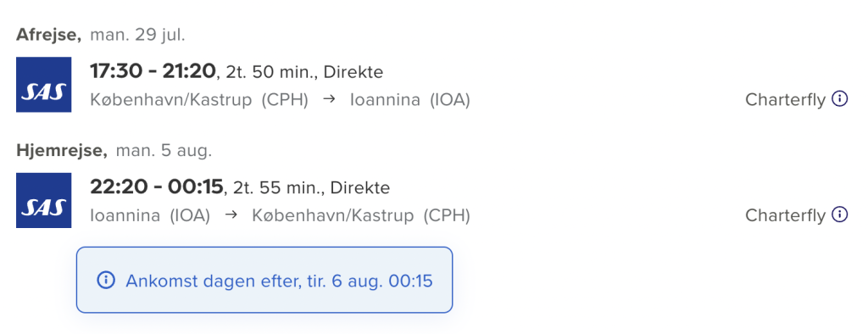868x334 pixels.
Task: Click the arrow between IOA and København/Kastrup
Action: pos(231,215)
